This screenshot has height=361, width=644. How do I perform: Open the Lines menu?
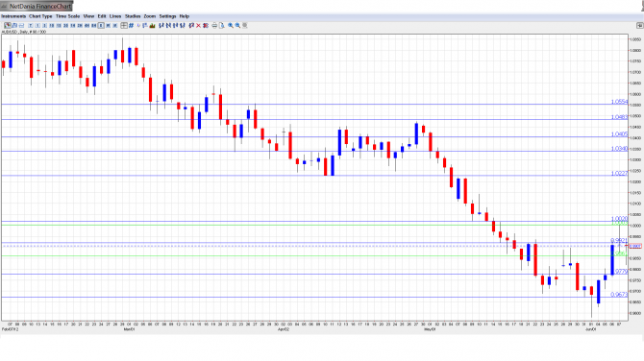115,16
